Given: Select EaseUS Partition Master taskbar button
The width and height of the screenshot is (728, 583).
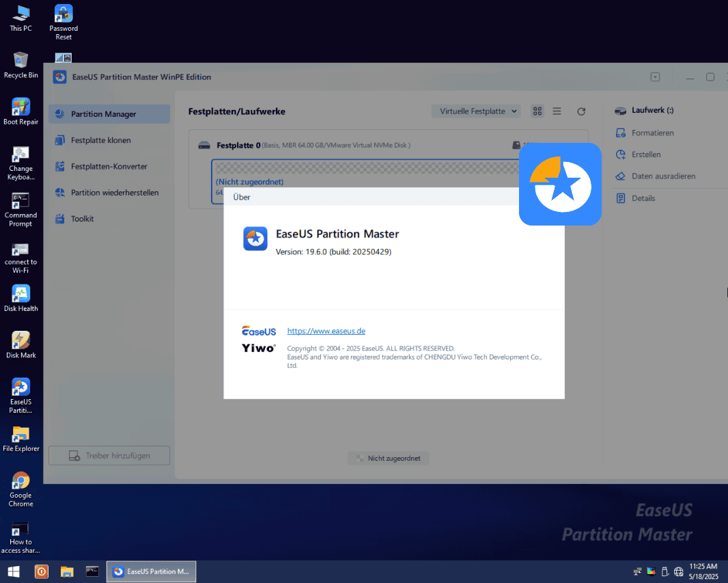Looking at the screenshot, I should [152, 571].
